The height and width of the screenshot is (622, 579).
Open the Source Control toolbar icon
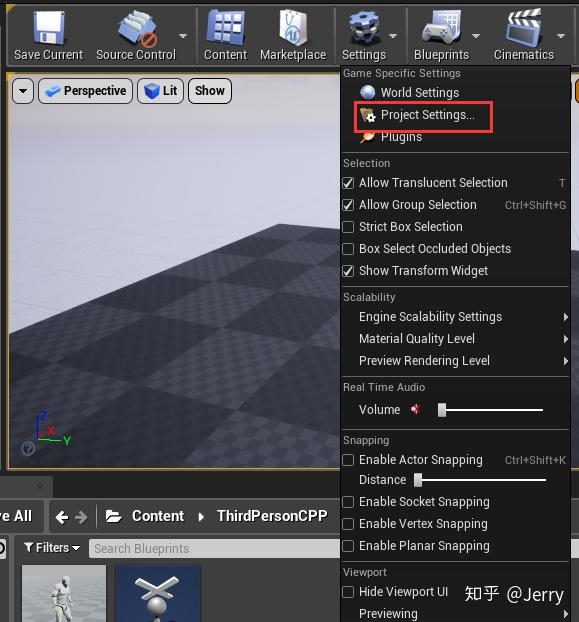click(138, 28)
